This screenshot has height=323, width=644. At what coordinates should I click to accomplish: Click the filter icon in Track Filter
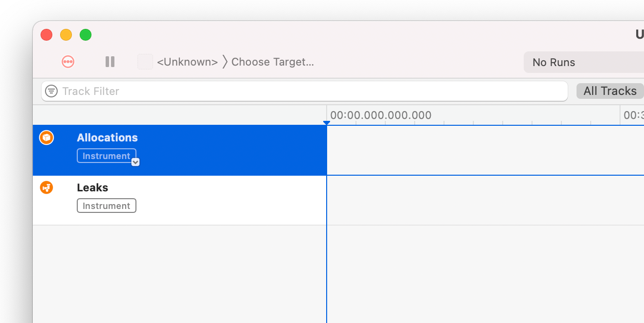point(51,91)
